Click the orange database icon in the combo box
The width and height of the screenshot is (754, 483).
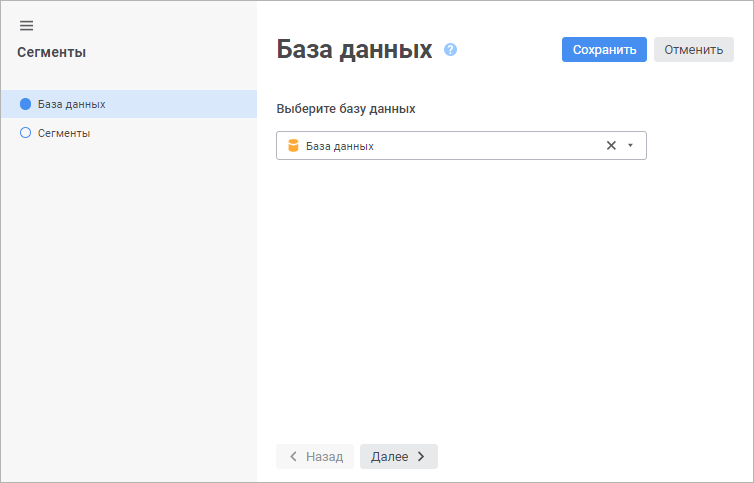[293, 146]
